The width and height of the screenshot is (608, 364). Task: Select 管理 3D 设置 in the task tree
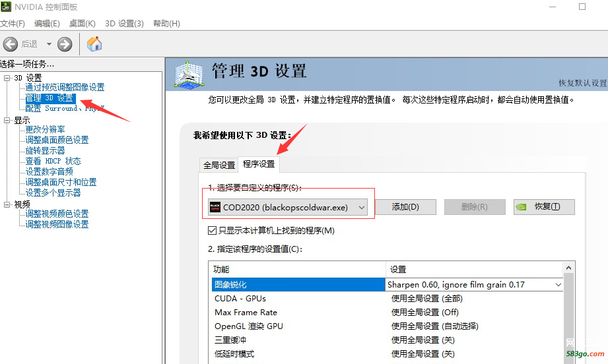tap(50, 98)
